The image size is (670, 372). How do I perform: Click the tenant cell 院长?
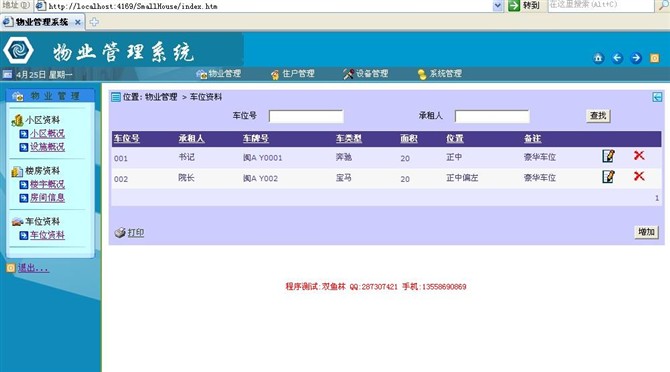(186, 178)
